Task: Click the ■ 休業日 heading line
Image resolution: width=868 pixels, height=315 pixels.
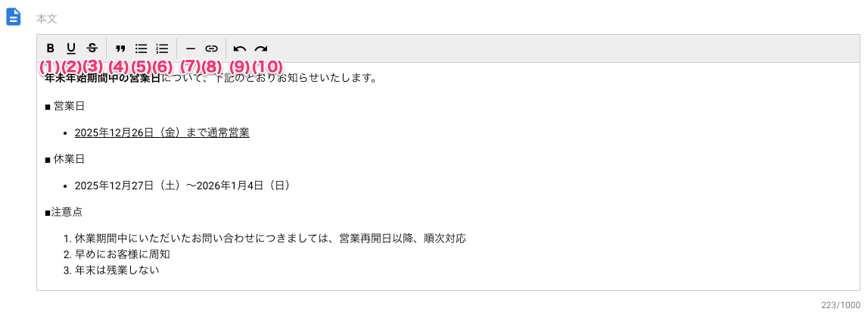Action: click(65, 159)
